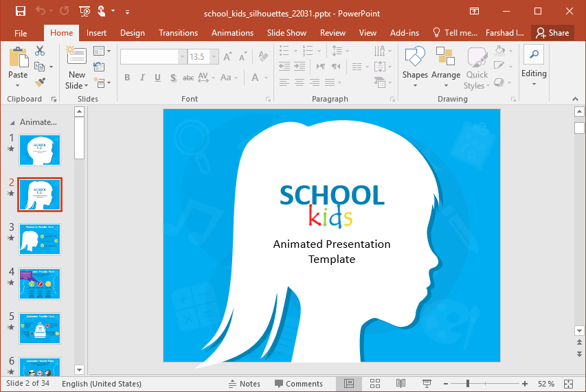Open the font size dropdown
Screen dimensions: 586x392
[214, 57]
